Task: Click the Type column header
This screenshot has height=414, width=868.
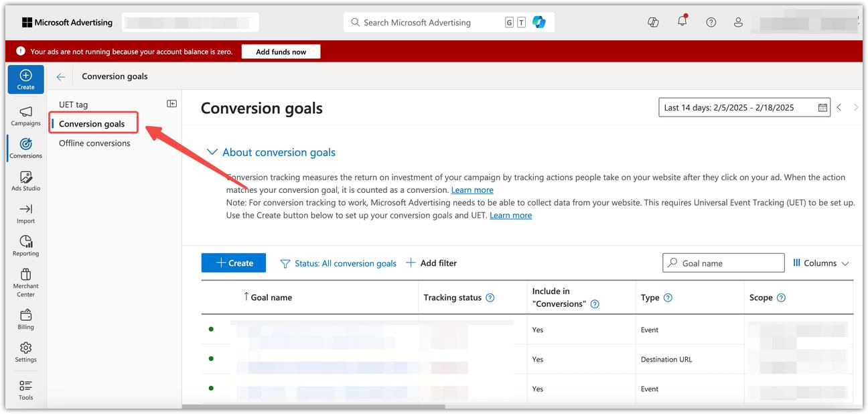Action: pos(650,298)
